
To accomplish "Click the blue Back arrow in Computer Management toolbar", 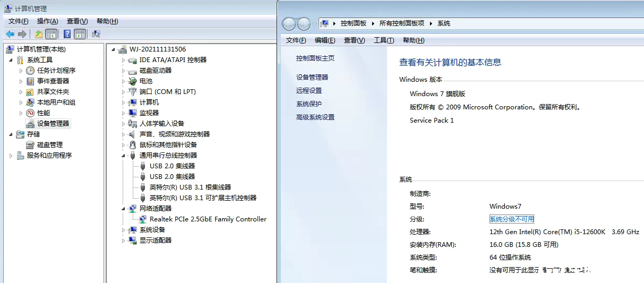I will point(10,34).
